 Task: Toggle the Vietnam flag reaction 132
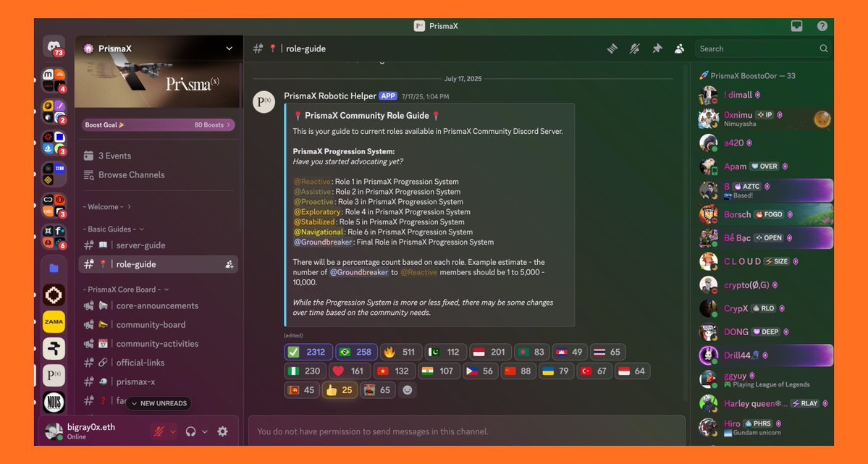coord(394,371)
